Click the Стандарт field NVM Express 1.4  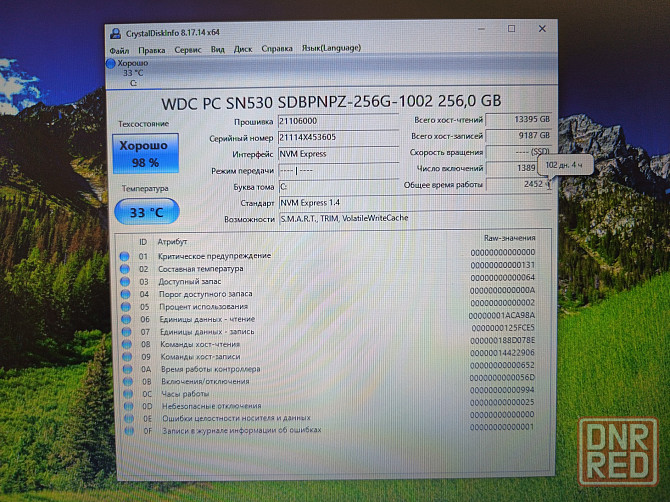(414, 203)
